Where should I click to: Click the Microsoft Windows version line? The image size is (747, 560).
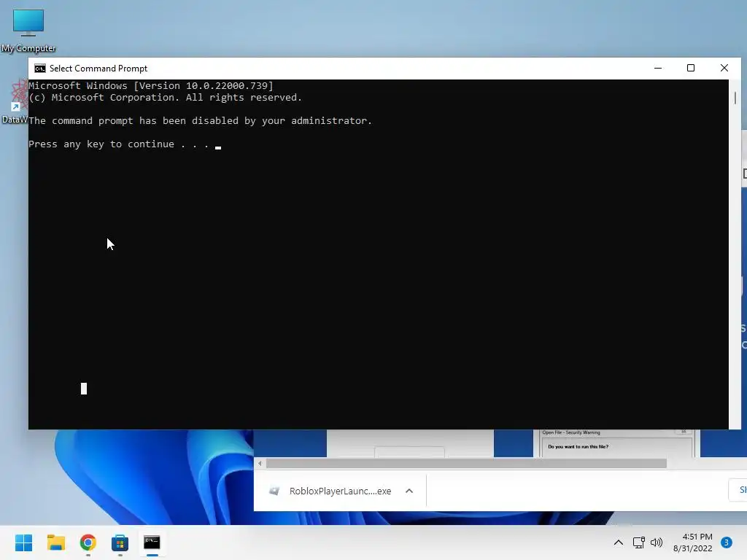click(x=151, y=86)
